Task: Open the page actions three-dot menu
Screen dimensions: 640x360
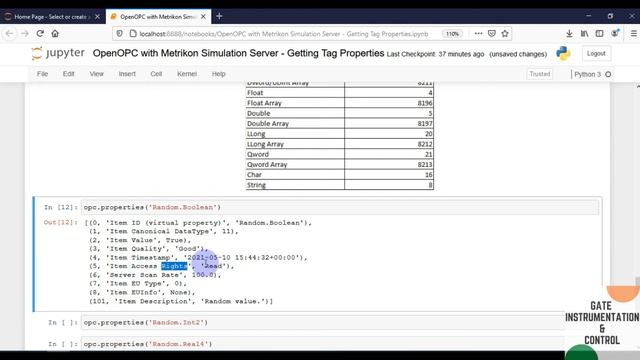Action: pyautogui.click(x=478, y=33)
